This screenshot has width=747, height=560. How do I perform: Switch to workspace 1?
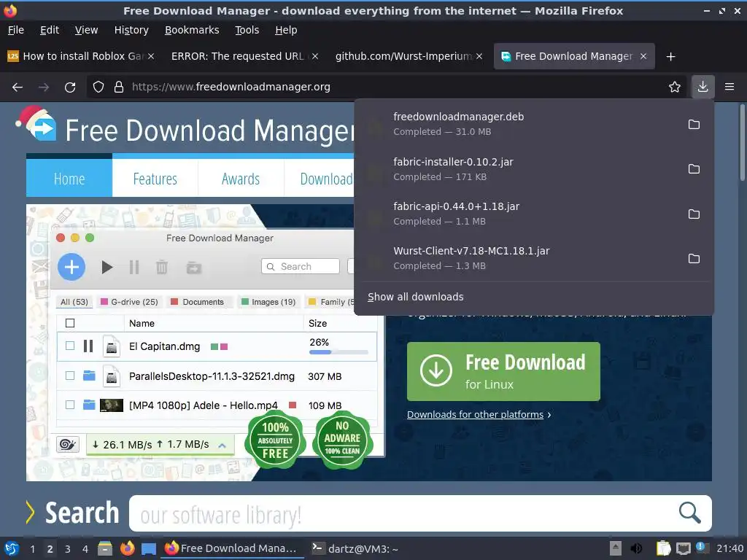tap(32, 549)
